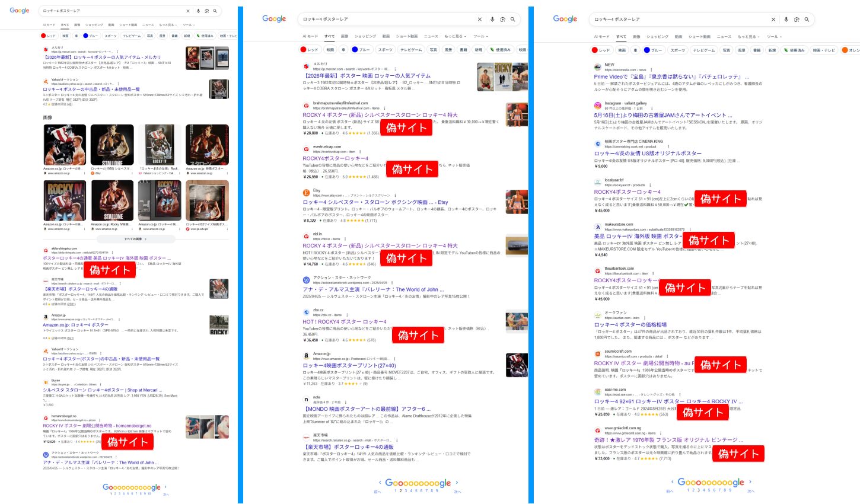Screen dimensions: 860x504
Task: Click 次へ next-page link on the middle page
Action: pyautogui.click(x=457, y=491)
